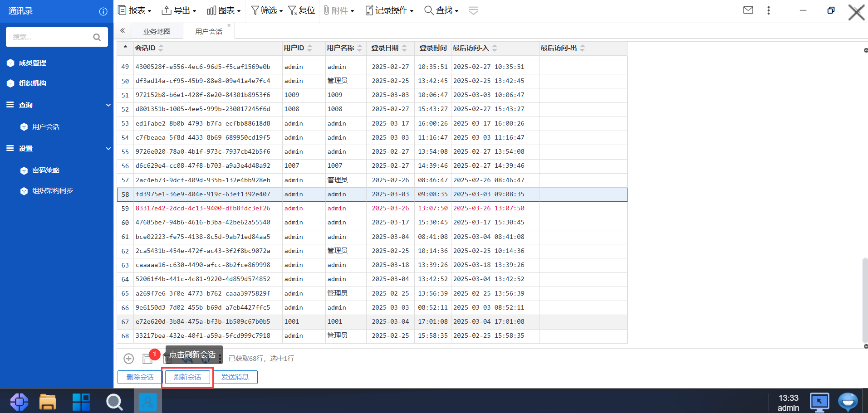868x413 pixels.
Task: Click the add record plus icon
Action: (129, 359)
